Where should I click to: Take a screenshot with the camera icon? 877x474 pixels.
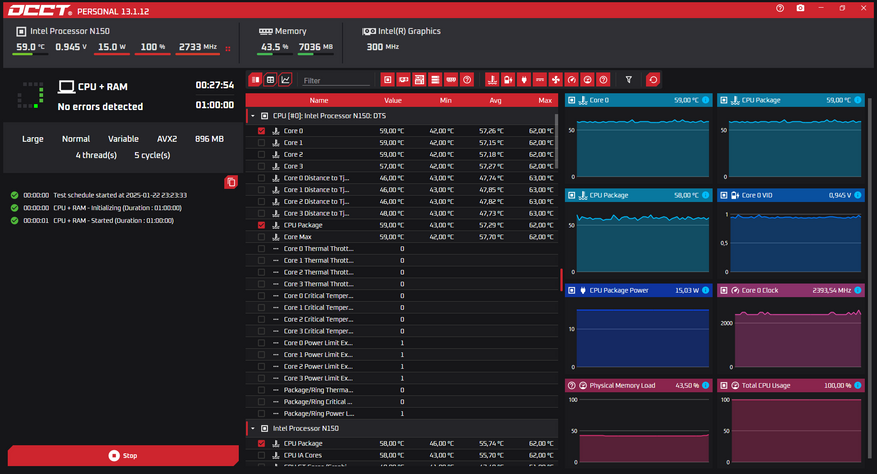coord(800,8)
